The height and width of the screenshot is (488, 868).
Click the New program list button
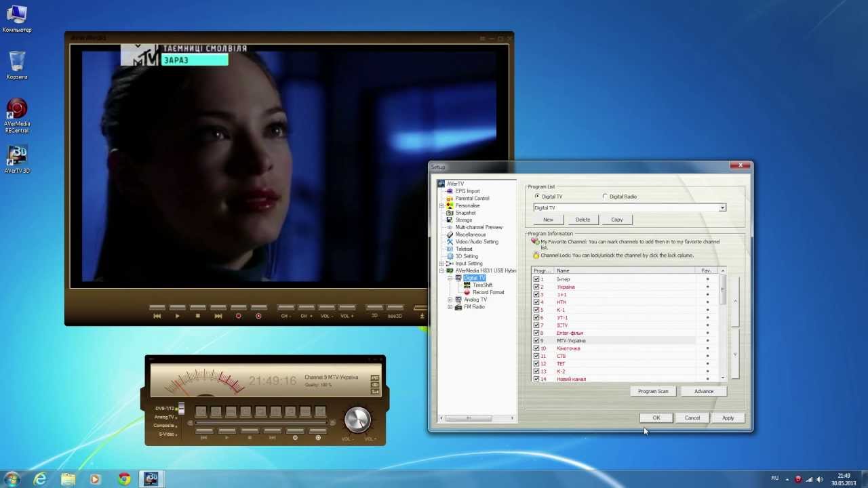548,220
